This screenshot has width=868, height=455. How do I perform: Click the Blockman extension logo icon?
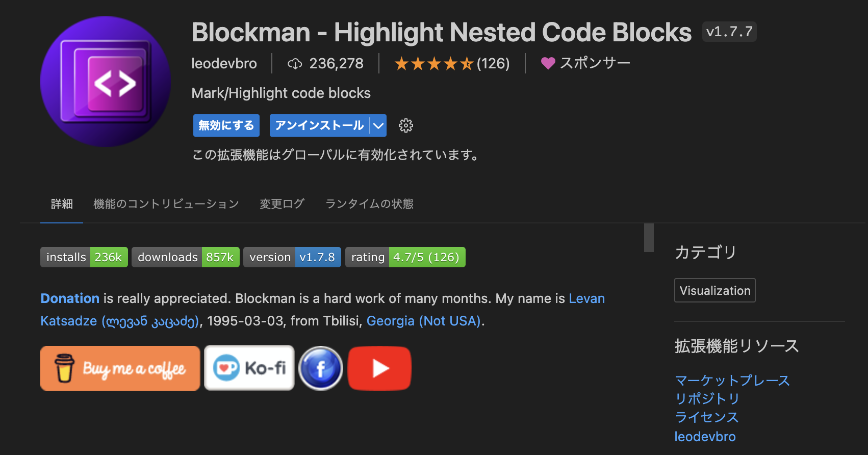[106, 82]
